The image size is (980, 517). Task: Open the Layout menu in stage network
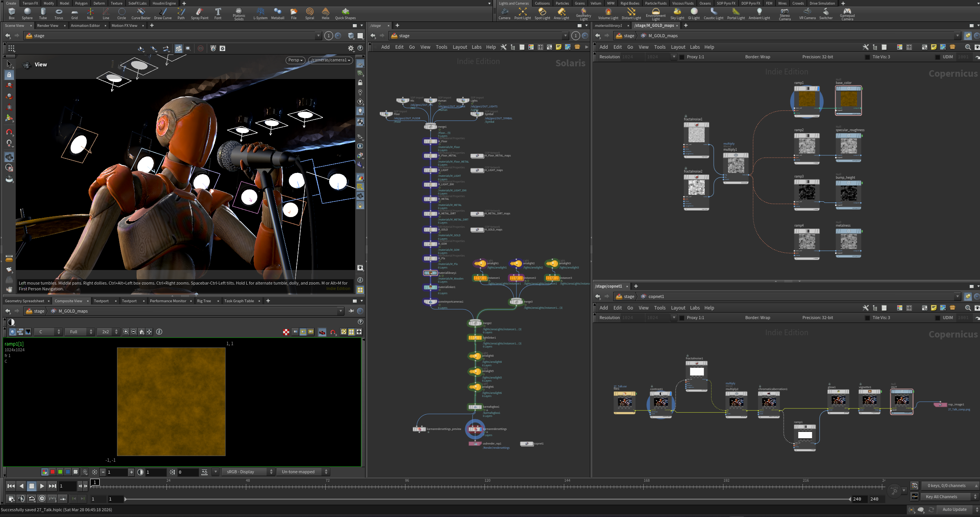coord(460,47)
